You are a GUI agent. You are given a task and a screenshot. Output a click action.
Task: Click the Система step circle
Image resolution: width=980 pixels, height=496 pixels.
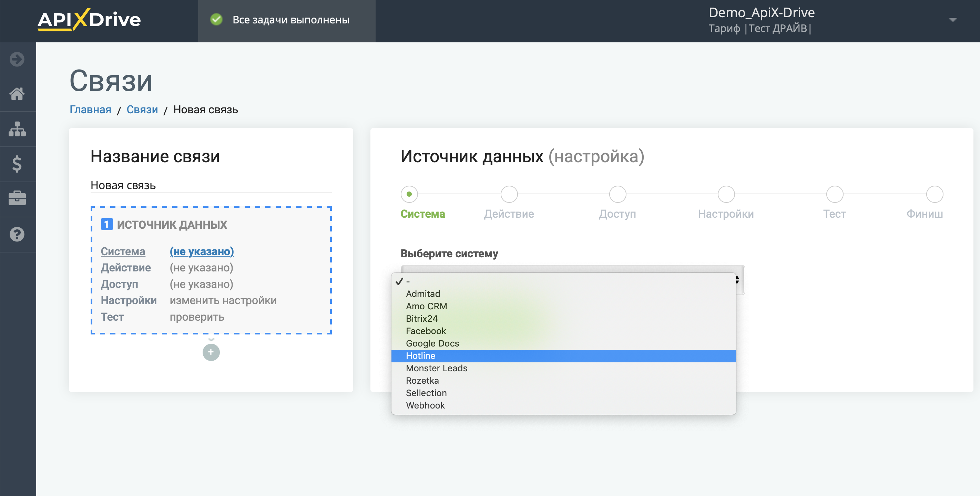tap(409, 194)
